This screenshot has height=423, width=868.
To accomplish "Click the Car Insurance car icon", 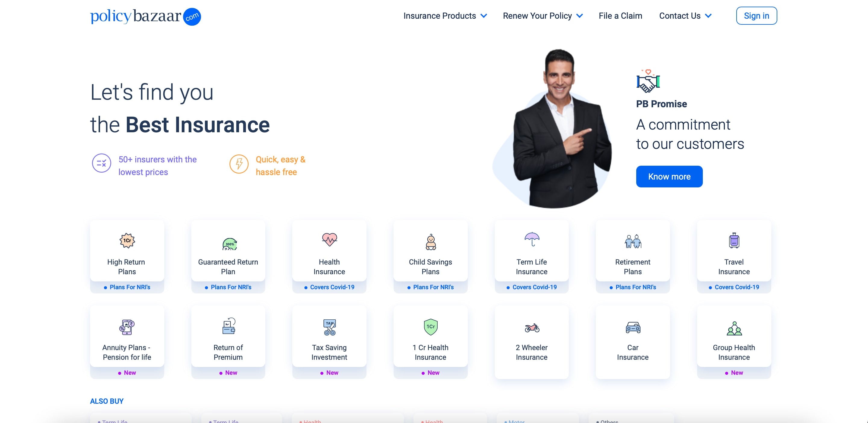I will click(633, 327).
